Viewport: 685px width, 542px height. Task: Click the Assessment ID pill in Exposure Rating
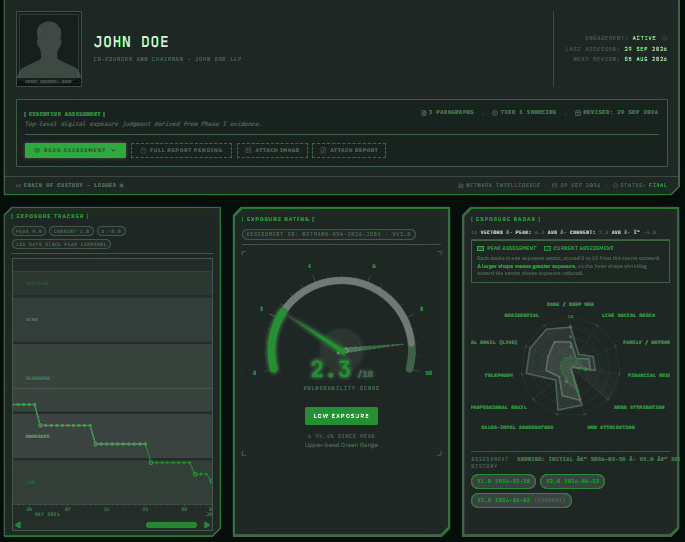tap(329, 235)
